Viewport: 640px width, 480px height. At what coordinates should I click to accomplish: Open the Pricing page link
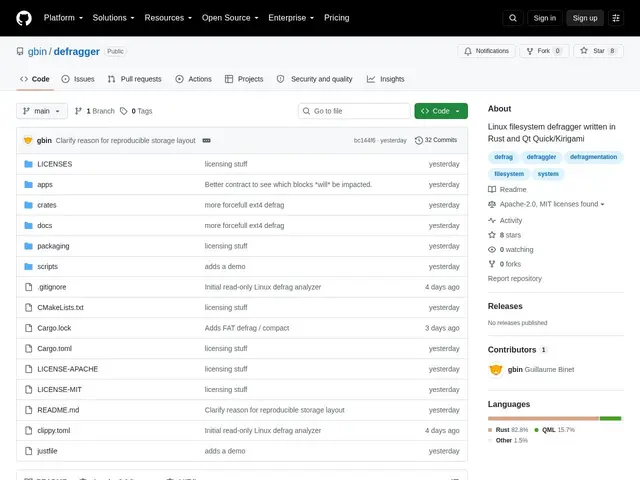(337, 18)
